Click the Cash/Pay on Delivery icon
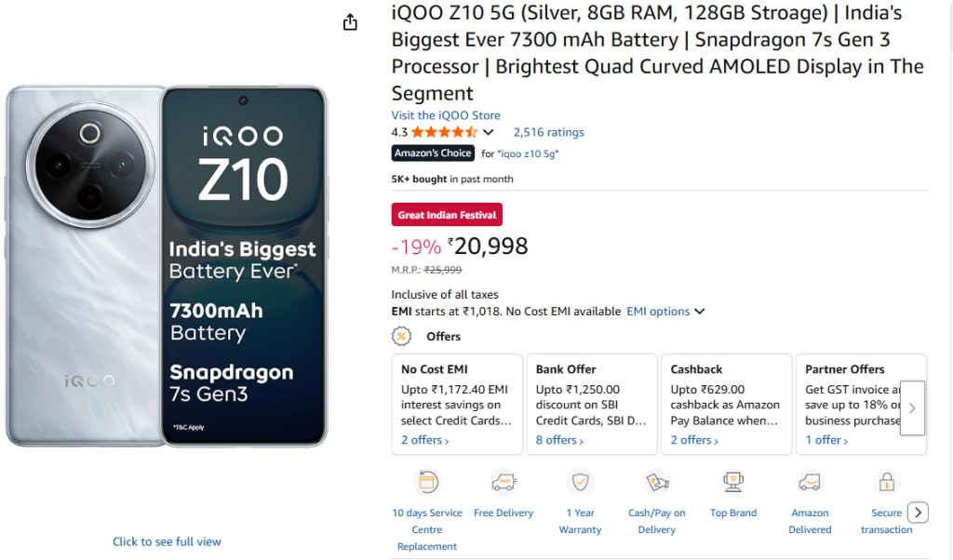The image size is (953, 560). [657, 481]
